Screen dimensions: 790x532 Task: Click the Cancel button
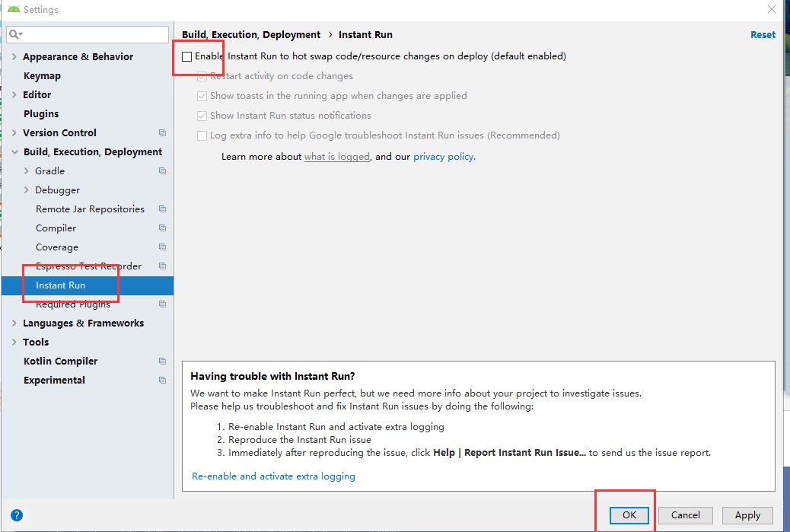point(685,514)
